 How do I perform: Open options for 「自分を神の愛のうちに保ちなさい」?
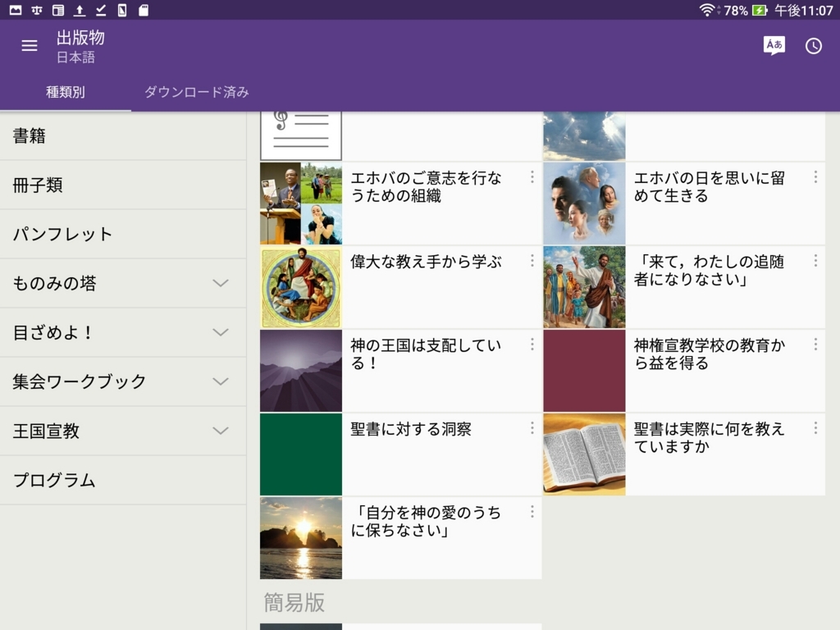coord(532,512)
